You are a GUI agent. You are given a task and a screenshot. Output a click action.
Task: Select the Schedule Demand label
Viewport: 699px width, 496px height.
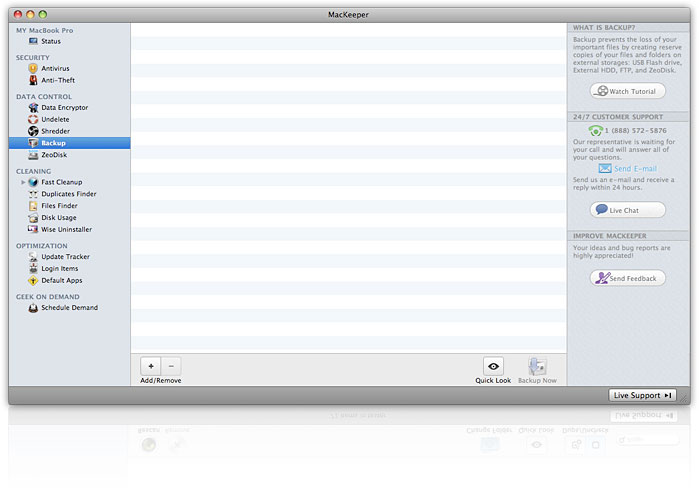pyautogui.click(x=70, y=307)
